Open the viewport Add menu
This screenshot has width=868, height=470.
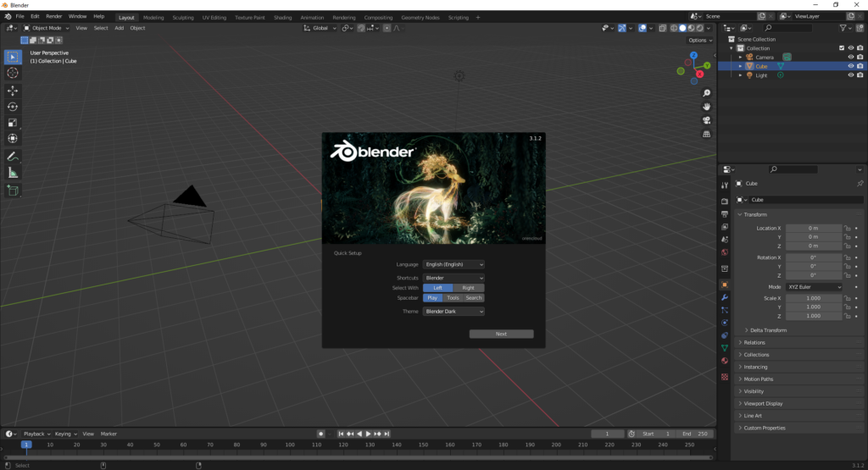click(x=119, y=28)
